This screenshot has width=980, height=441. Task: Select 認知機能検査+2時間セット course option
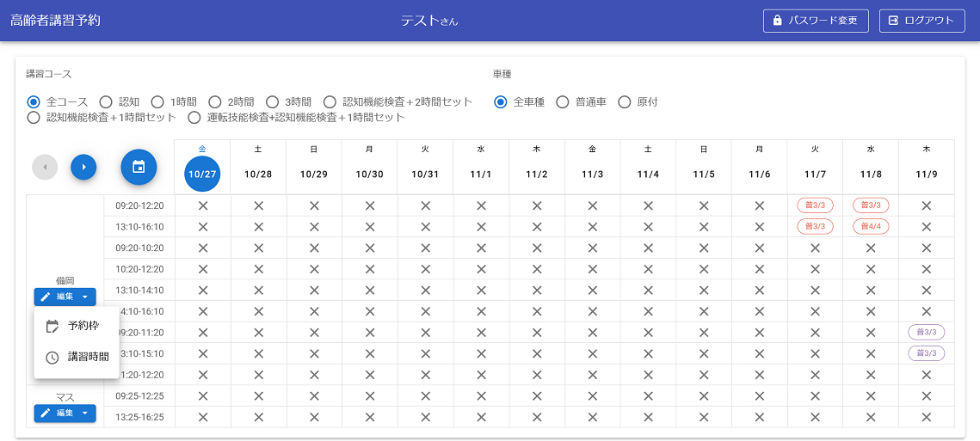click(331, 102)
